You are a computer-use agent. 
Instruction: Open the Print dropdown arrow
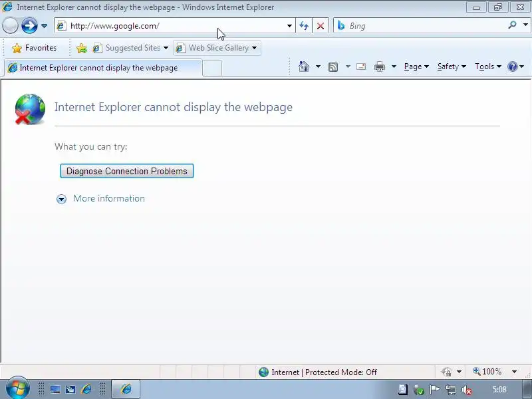[x=394, y=66]
